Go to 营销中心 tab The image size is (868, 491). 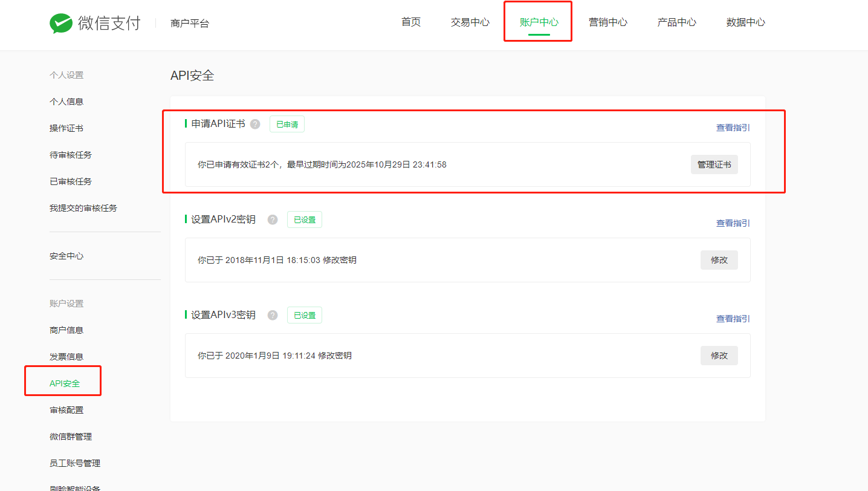608,22
